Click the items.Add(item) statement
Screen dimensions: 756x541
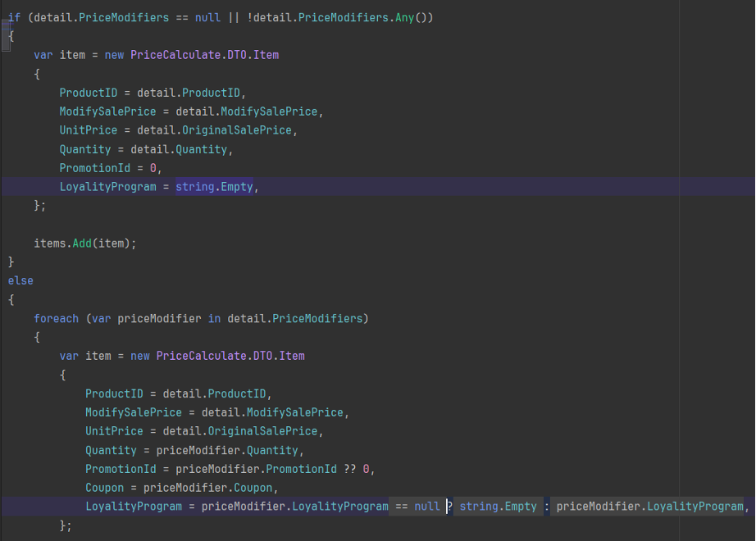[84, 243]
